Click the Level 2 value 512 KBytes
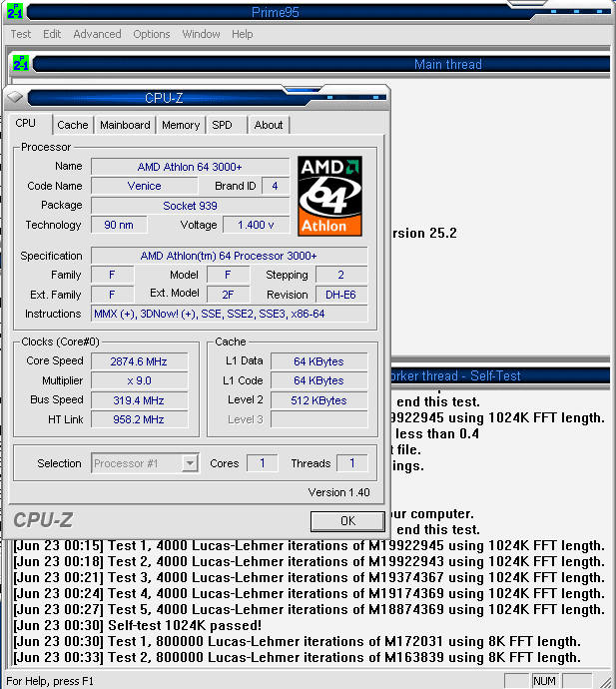 click(319, 400)
